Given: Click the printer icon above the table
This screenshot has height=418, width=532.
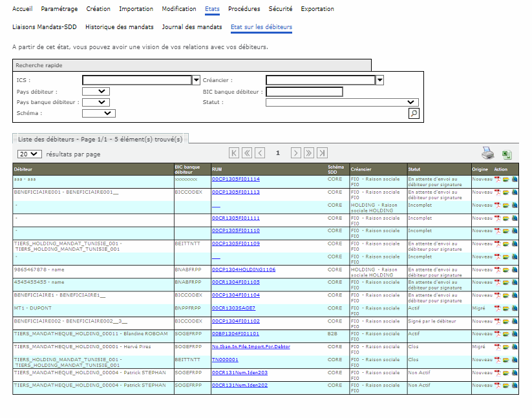Looking at the screenshot, I should click(487, 153).
